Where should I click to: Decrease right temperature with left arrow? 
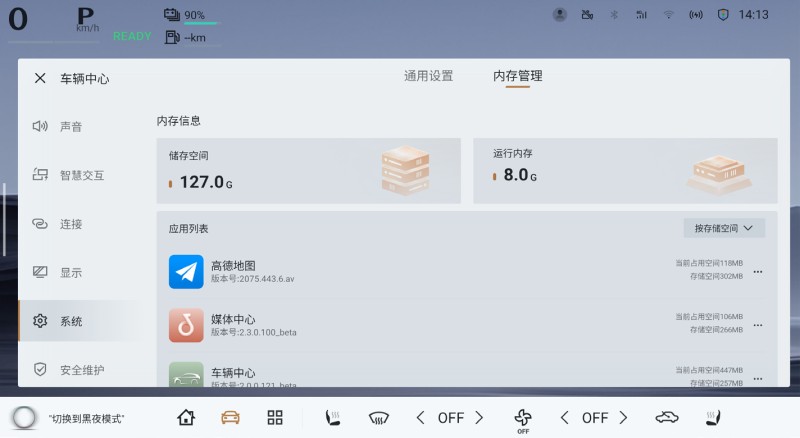(564, 418)
